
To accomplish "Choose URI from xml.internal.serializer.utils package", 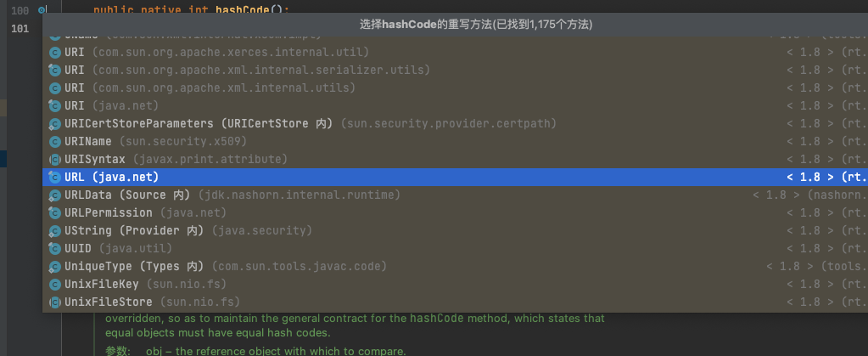I will click(455, 71).
